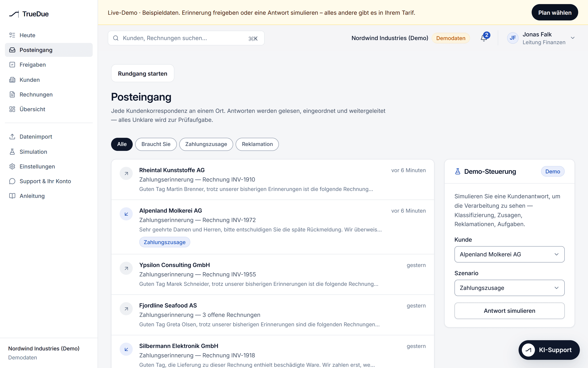Click outgoing arrow icon for Ypsilon Consulting GmbH

click(x=126, y=268)
